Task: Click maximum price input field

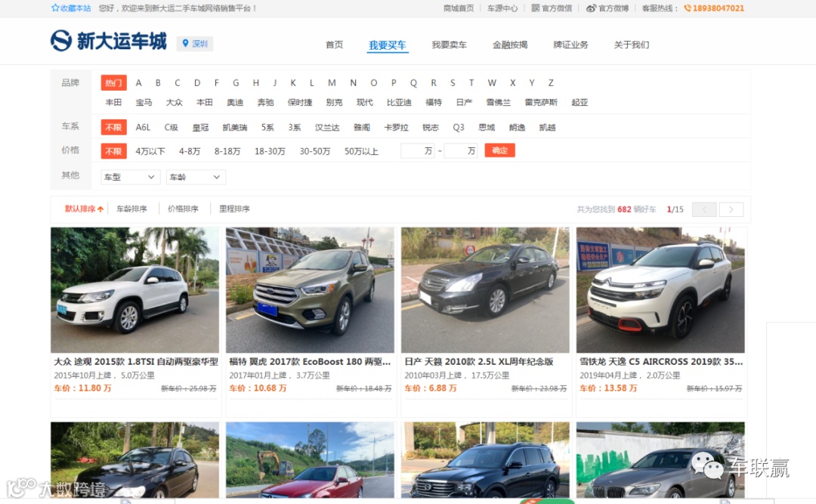Action: [461, 151]
